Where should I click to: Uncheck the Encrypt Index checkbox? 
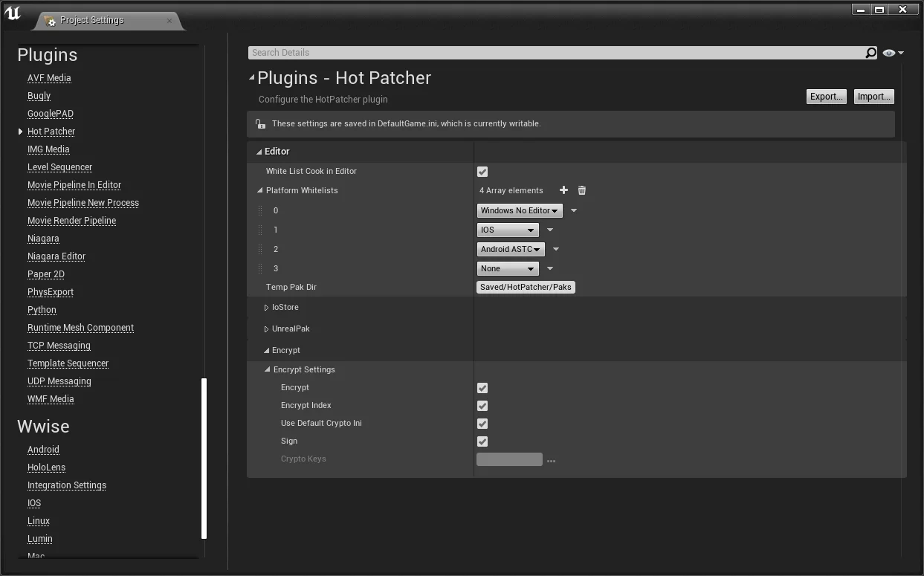482,406
